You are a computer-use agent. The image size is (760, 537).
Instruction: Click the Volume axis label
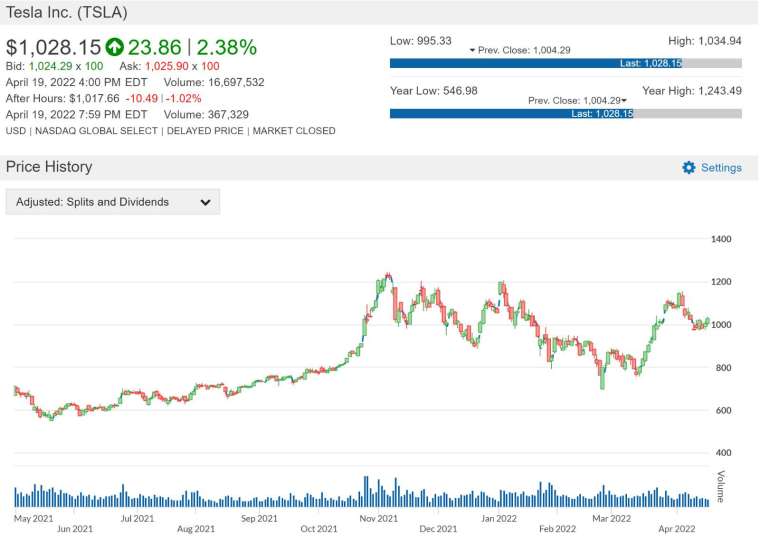[721, 486]
